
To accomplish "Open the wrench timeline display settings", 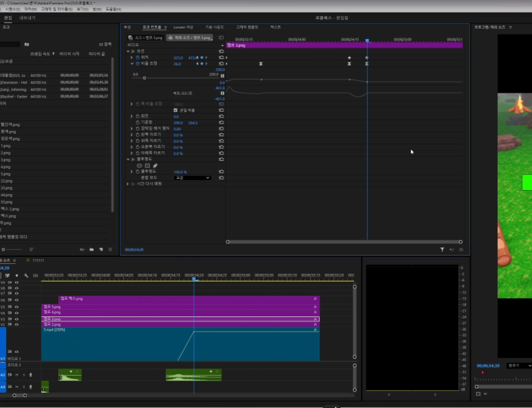I will click(x=26, y=275).
